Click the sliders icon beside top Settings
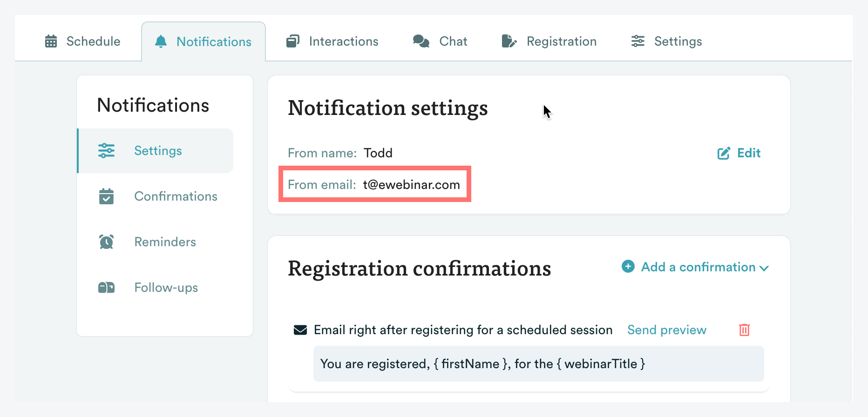Image resolution: width=868 pixels, height=417 pixels. click(637, 41)
